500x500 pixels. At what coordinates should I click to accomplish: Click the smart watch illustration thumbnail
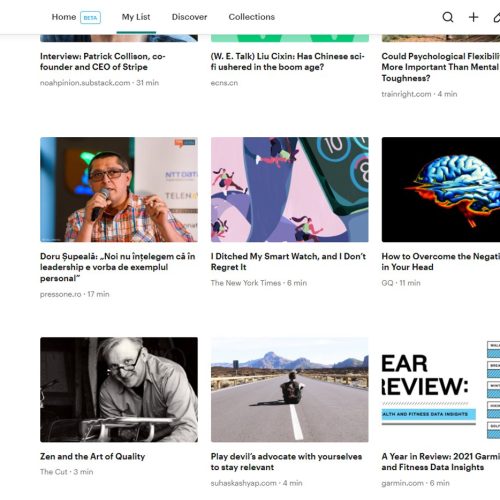coord(290,189)
